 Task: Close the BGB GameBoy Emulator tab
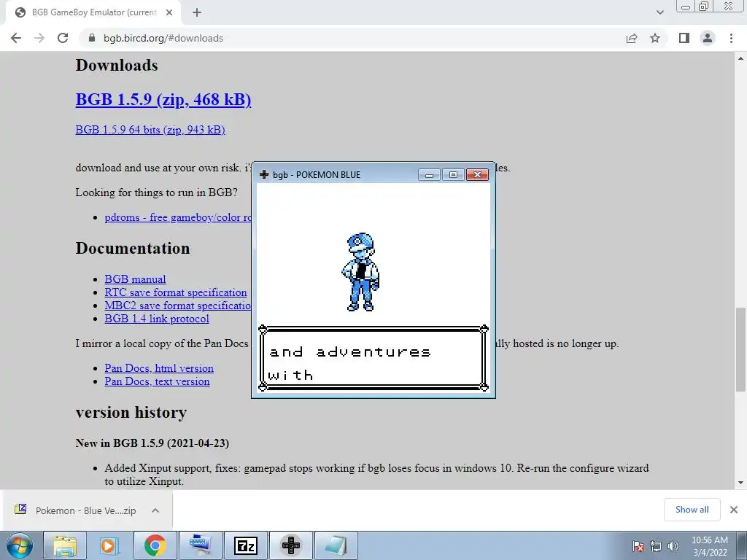coord(169,12)
